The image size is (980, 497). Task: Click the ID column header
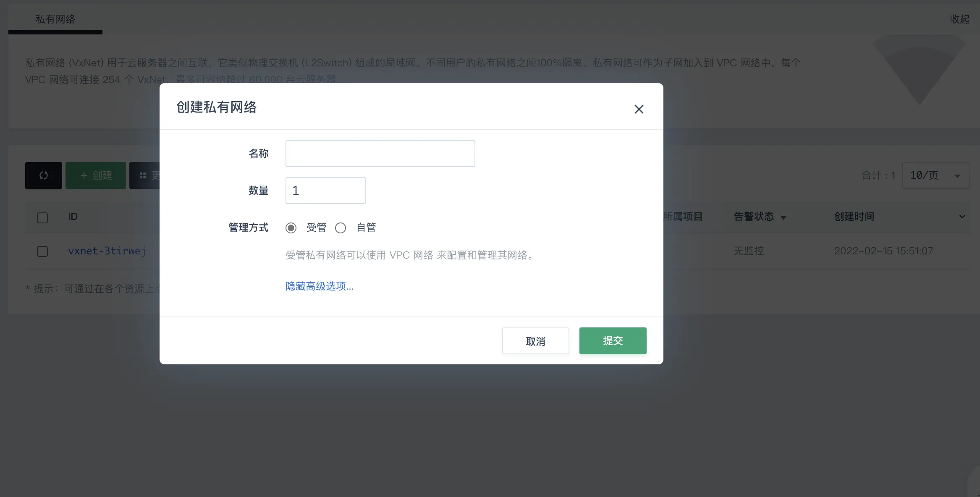pyautogui.click(x=73, y=217)
